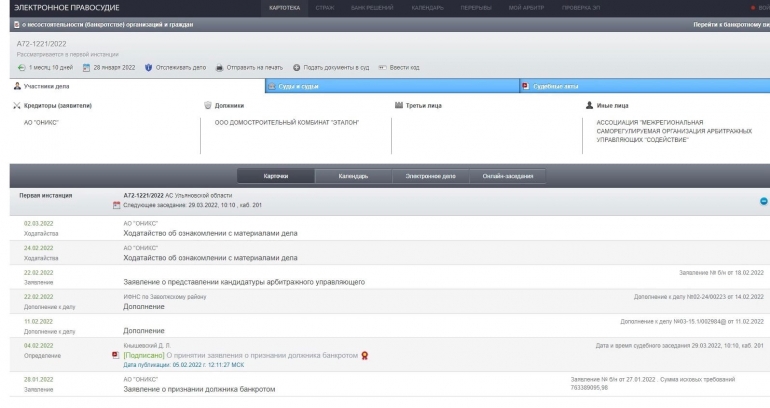Open the ruling О принятии заявления о признании должника банкротом
Screen dimensions: 770x408
(x=260, y=355)
